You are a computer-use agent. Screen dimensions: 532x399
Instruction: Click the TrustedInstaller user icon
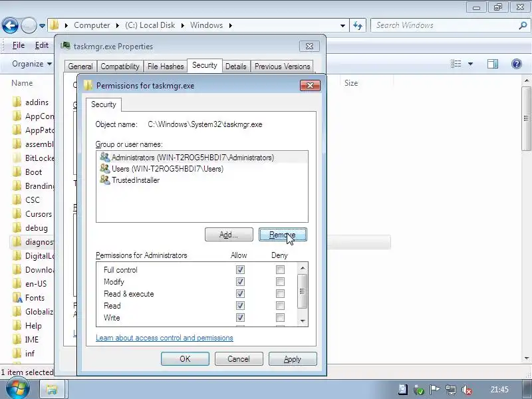[x=105, y=180]
